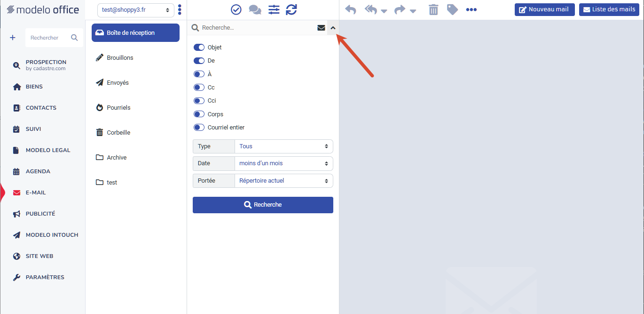
Task: Click the Site Web globe icon
Action: (x=16, y=256)
